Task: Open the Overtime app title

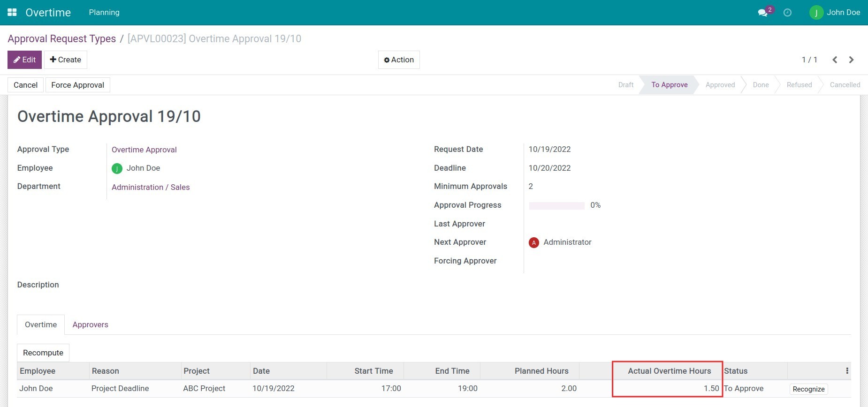Action: 48,13
